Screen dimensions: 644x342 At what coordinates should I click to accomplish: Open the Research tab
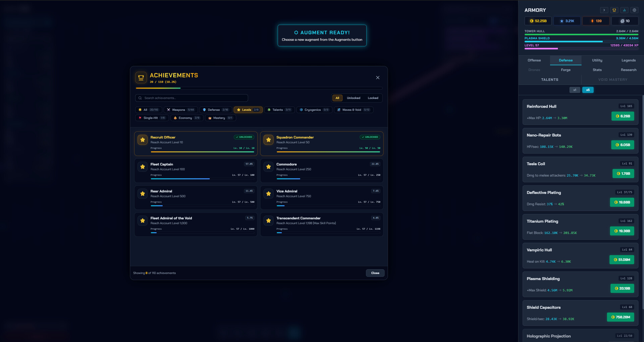pyautogui.click(x=629, y=70)
